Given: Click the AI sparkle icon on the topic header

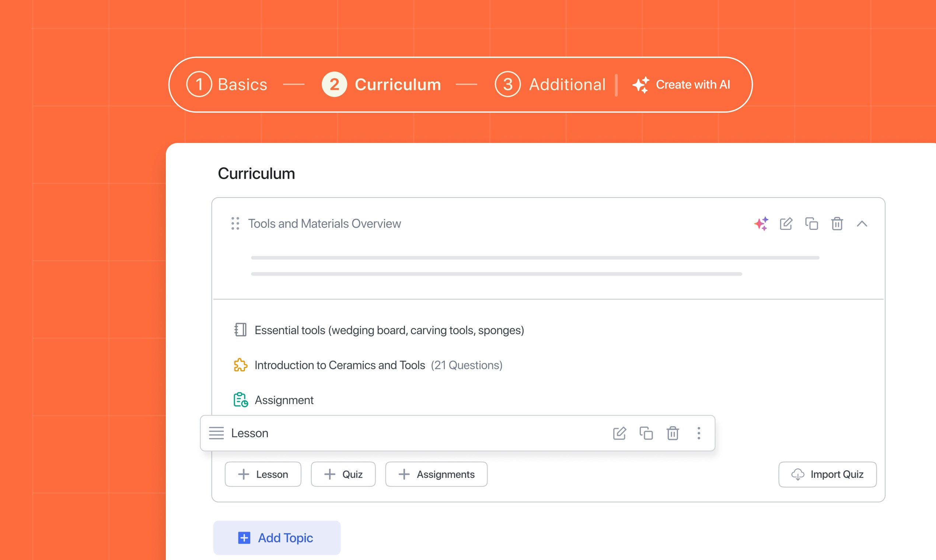Looking at the screenshot, I should 761,223.
